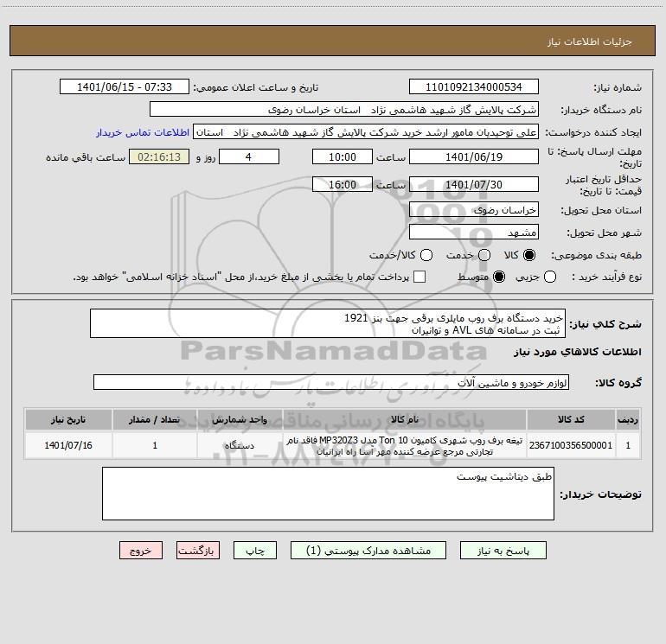This screenshot has width=666, height=644.
Task: Click the توضیحات خریدار text area
Action: (328, 494)
